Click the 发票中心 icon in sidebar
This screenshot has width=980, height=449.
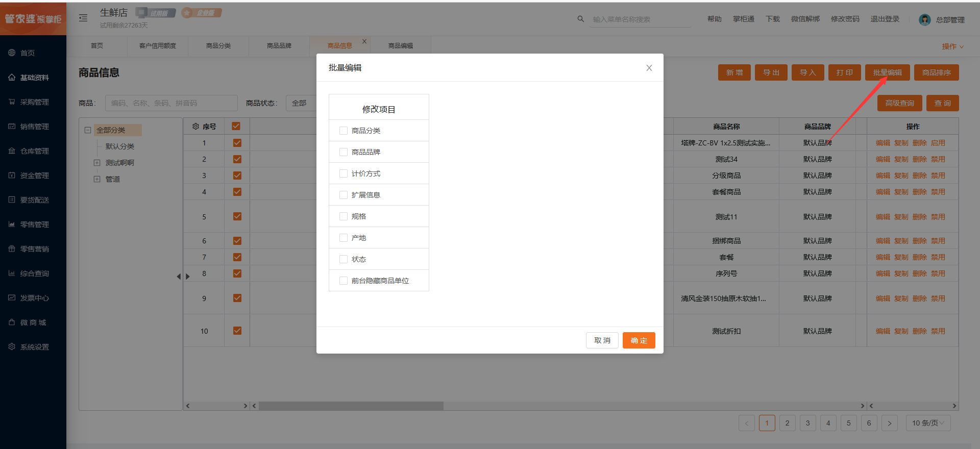(x=12, y=297)
